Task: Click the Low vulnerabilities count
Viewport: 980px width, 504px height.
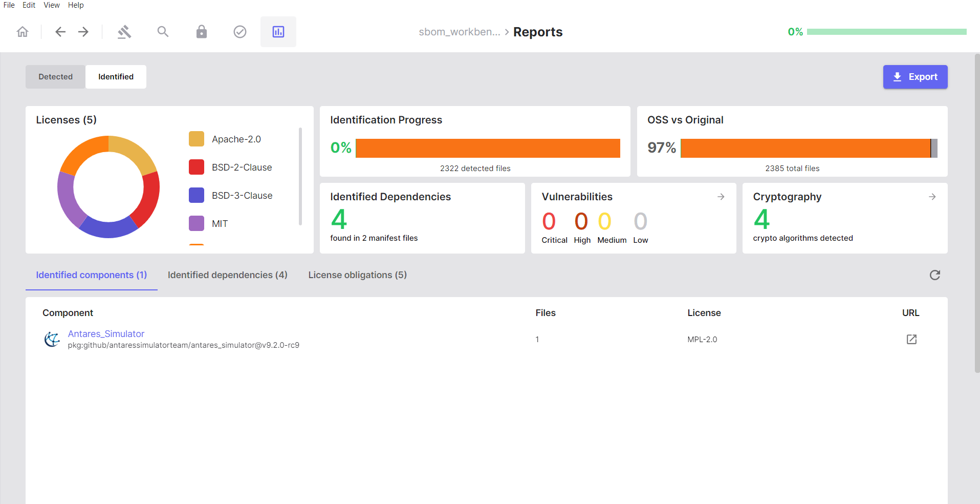Action: [x=640, y=221]
